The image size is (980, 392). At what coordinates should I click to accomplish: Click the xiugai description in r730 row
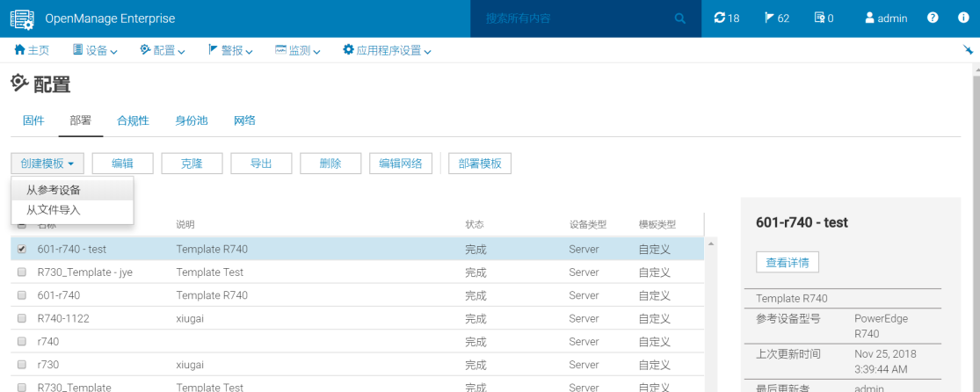(190, 365)
